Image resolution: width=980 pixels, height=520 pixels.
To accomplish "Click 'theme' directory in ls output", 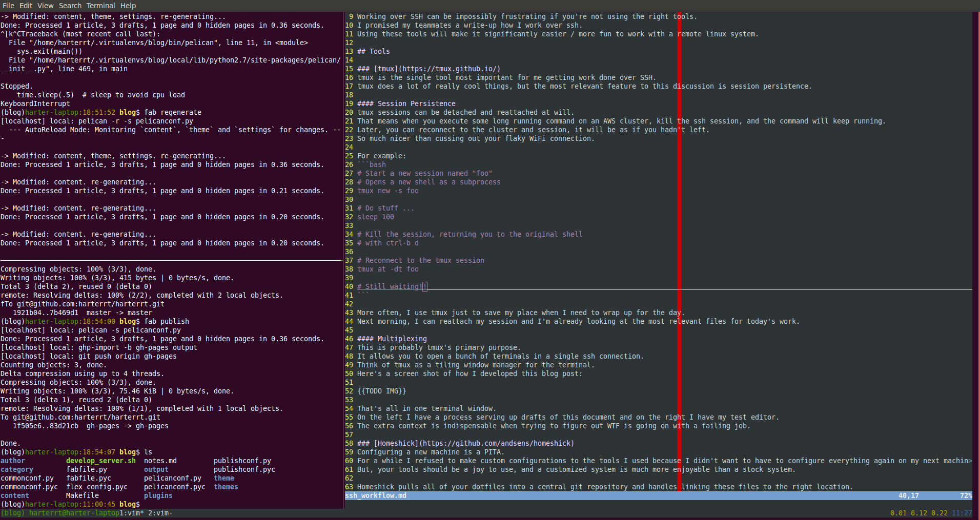I will pyautogui.click(x=224, y=478).
